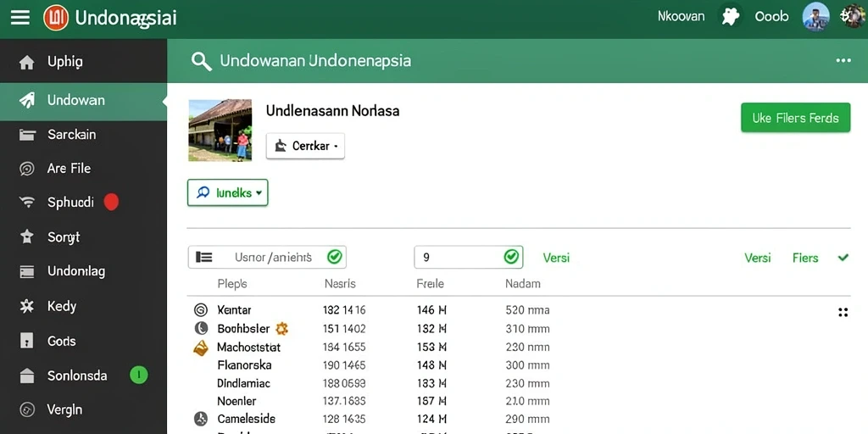
Task: Open the Cerkar dropdown
Action: [x=305, y=146]
